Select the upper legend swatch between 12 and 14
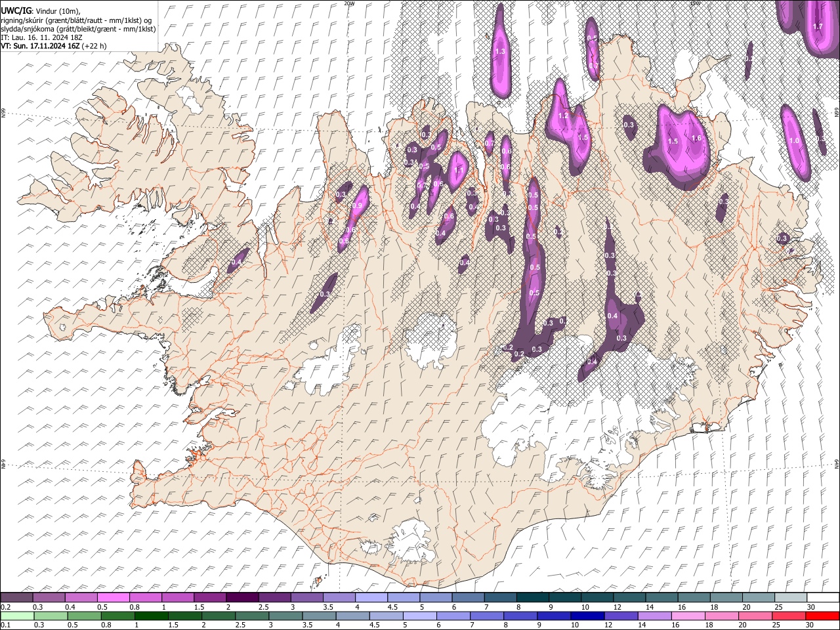 coord(629,598)
